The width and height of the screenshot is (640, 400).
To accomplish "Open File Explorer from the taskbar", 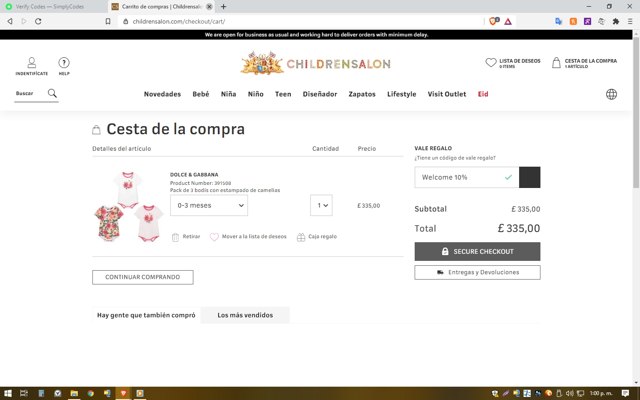I will pyautogui.click(x=74, y=393).
